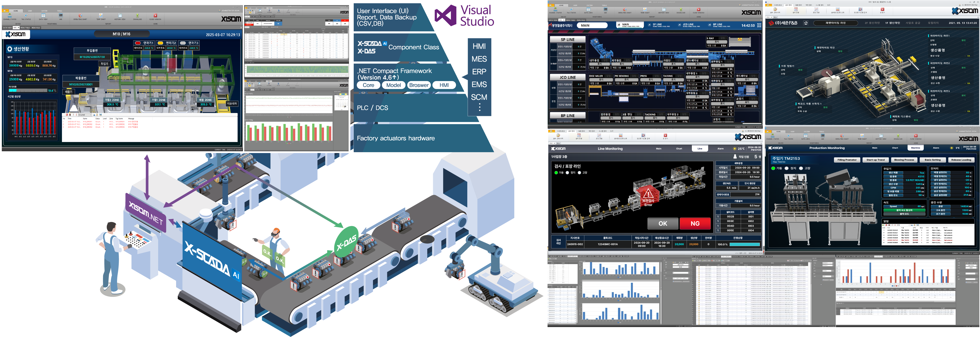The image size is (980, 337).
Task: Open 설비별 생산량 조회 icon in Line Monitoring ribbon
Action: pos(620,136)
